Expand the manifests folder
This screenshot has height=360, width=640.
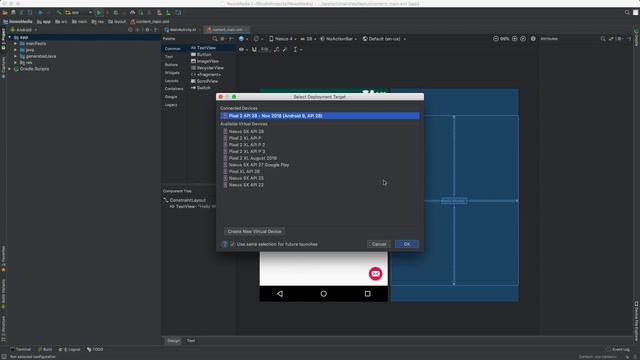click(x=16, y=44)
